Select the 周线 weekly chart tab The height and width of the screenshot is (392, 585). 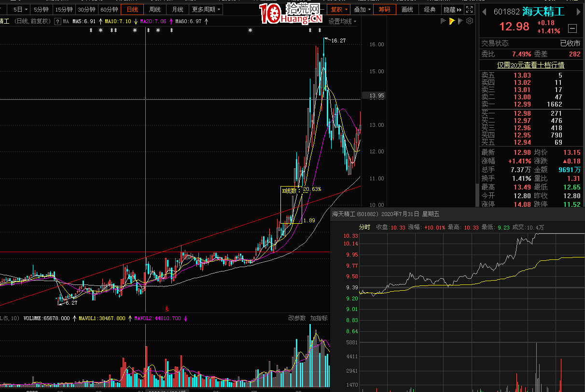155,10
